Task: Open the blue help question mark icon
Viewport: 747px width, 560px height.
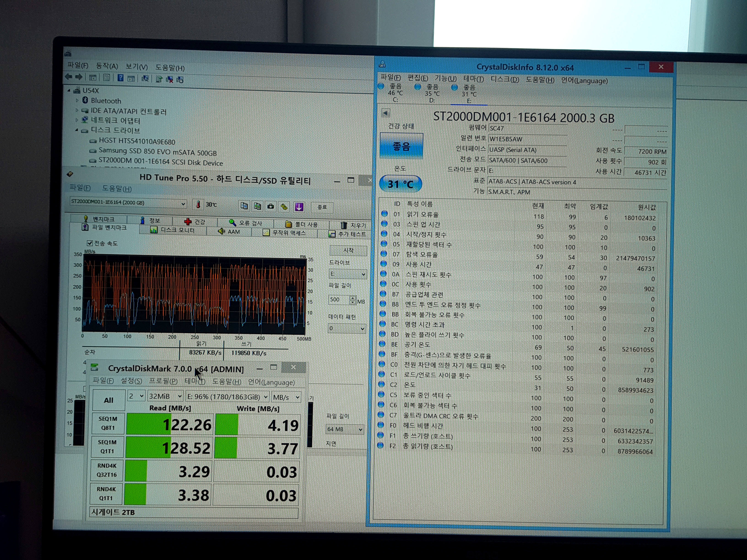Action: coord(121,78)
